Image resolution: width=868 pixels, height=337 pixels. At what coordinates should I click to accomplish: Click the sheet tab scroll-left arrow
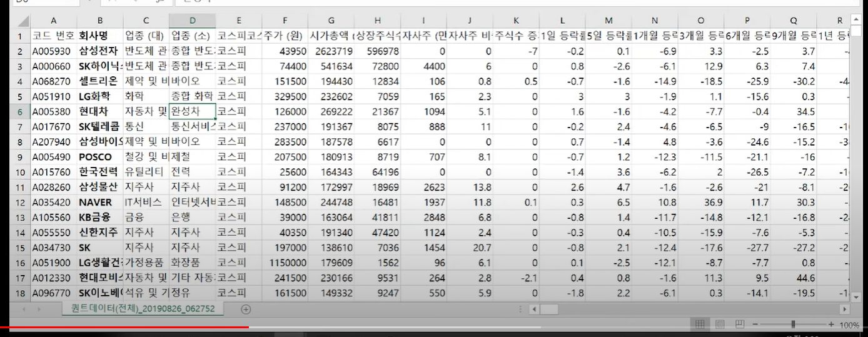(24, 309)
